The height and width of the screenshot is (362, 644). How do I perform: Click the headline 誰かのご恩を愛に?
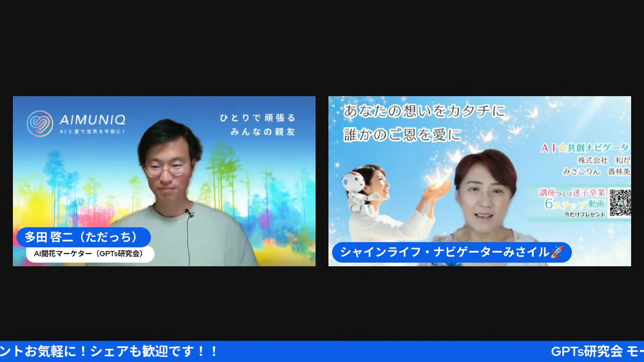pyautogui.click(x=402, y=135)
